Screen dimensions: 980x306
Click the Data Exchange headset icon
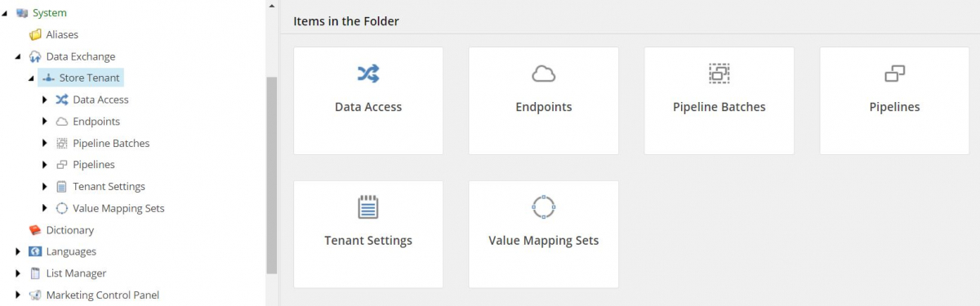pos(35,56)
